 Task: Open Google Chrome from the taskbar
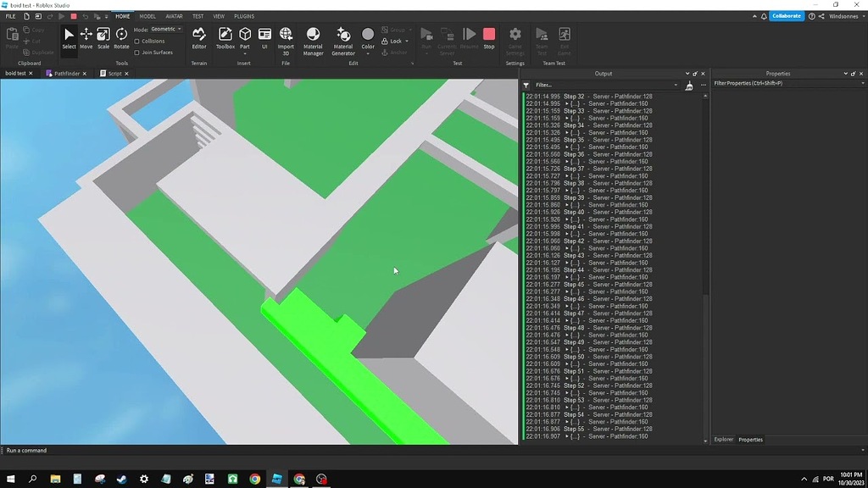coord(254,479)
